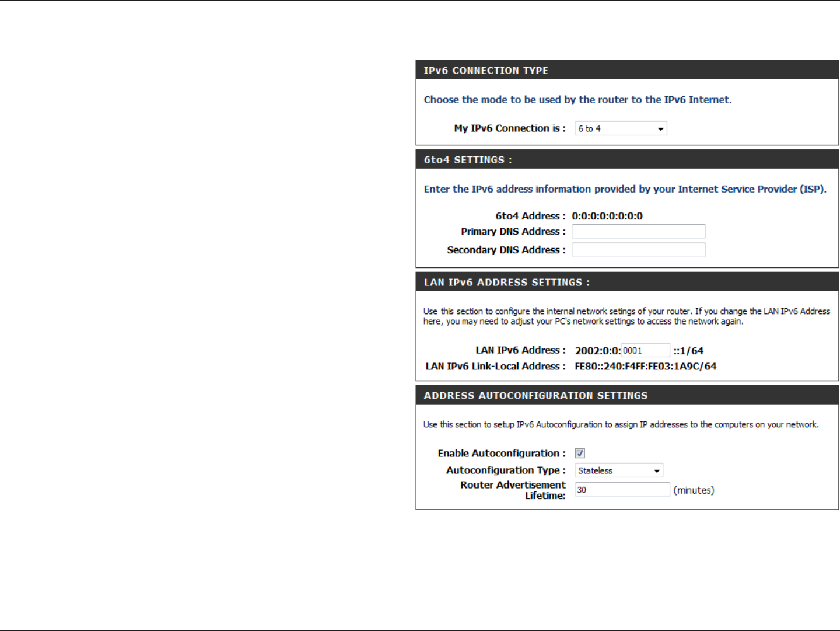Click the (minutes) label
The height and width of the screenshot is (631, 840).
[x=694, y=490]
